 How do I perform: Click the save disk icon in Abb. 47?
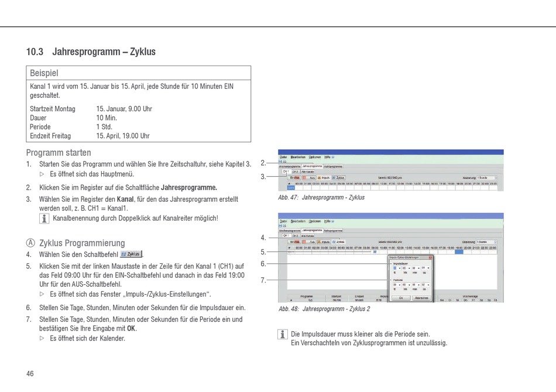280,161
